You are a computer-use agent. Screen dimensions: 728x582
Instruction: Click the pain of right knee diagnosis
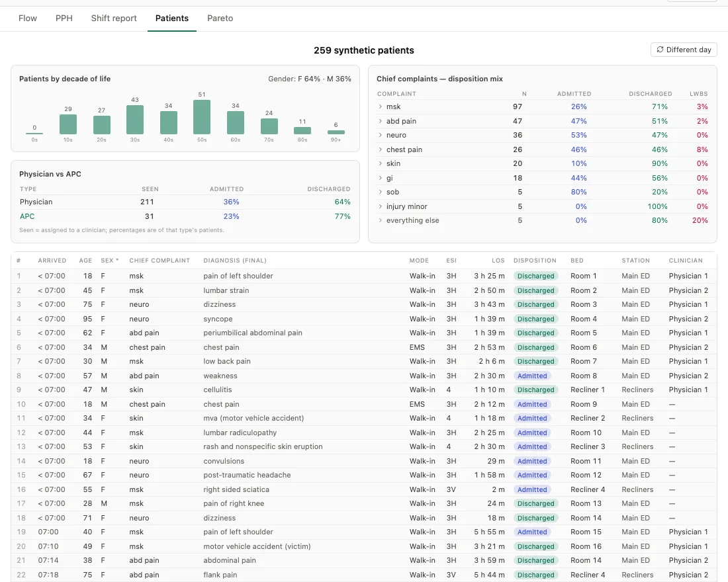pos(234,503)
